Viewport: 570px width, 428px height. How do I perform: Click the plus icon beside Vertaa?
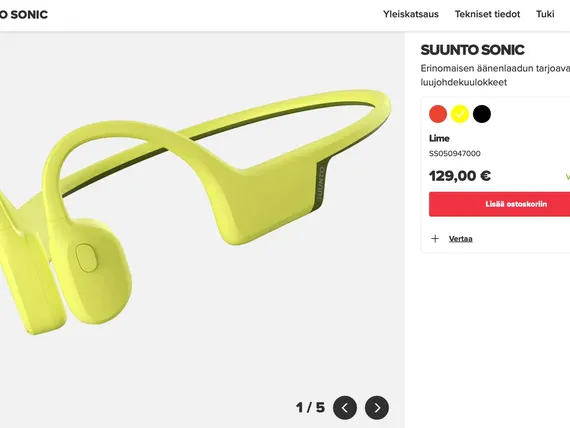tap(435, 239)
